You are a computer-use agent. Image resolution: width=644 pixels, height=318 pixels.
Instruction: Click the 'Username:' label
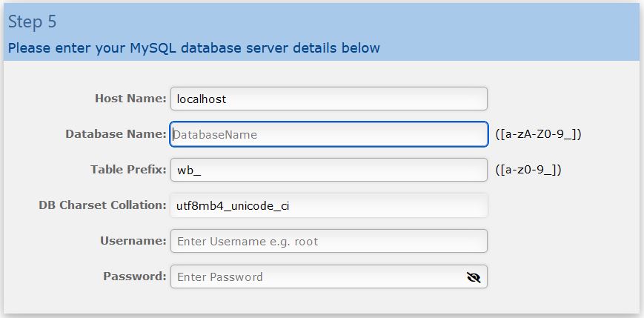pos(133,241)
